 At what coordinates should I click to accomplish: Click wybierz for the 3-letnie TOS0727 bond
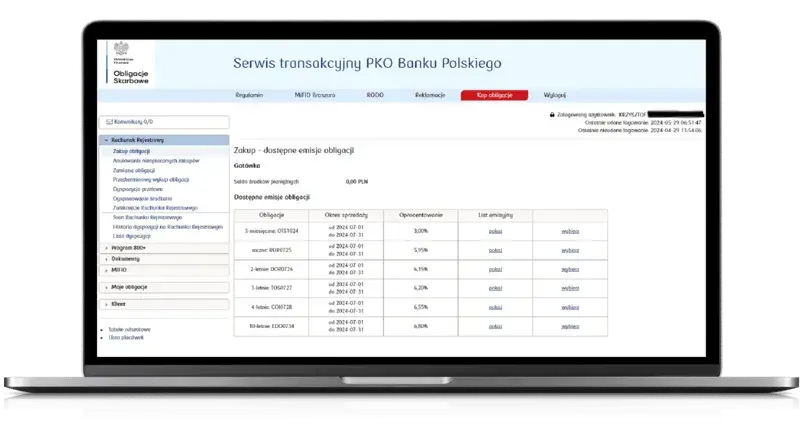coord(570,288)
